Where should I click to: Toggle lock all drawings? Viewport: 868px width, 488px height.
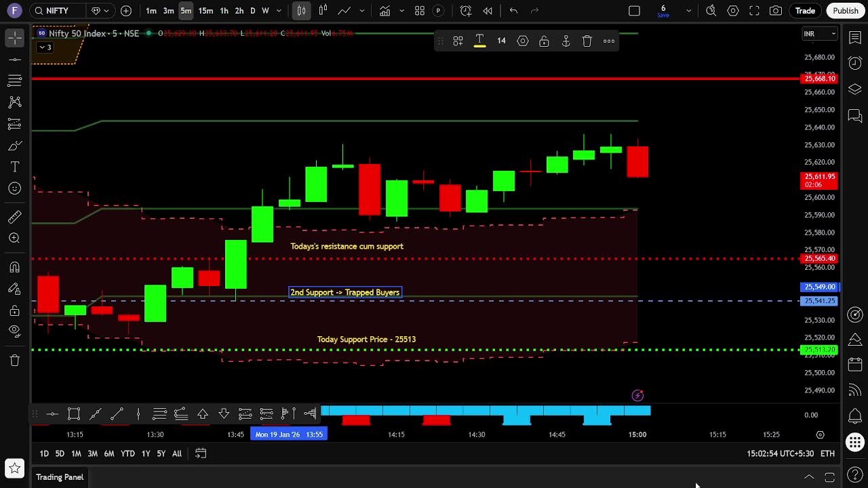click(14, 310)
